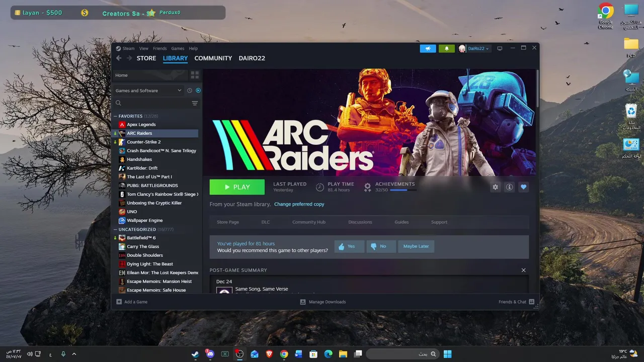
Task: Collapse the UNCATEGORIZED category
Action: (115, 229)
